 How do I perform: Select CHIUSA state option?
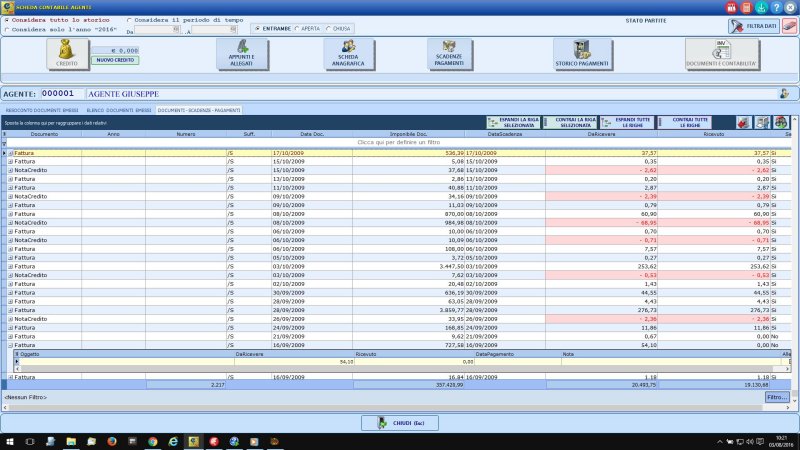pyautogui.click(x=338, y=29)
